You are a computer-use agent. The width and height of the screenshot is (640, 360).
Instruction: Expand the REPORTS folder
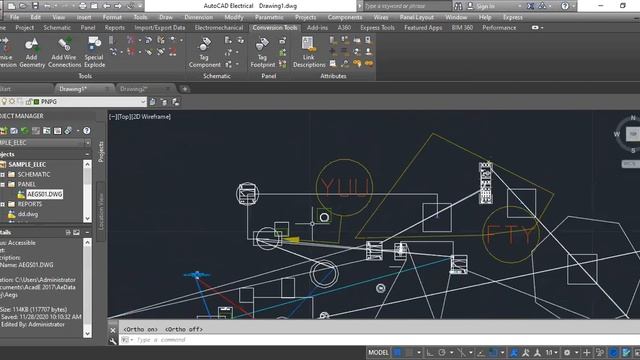(2, 204)
